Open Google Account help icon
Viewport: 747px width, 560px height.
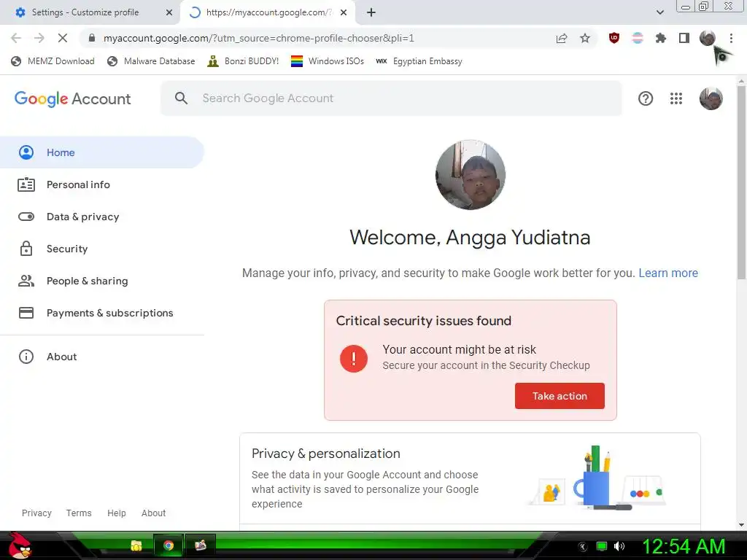coord(646,98)
